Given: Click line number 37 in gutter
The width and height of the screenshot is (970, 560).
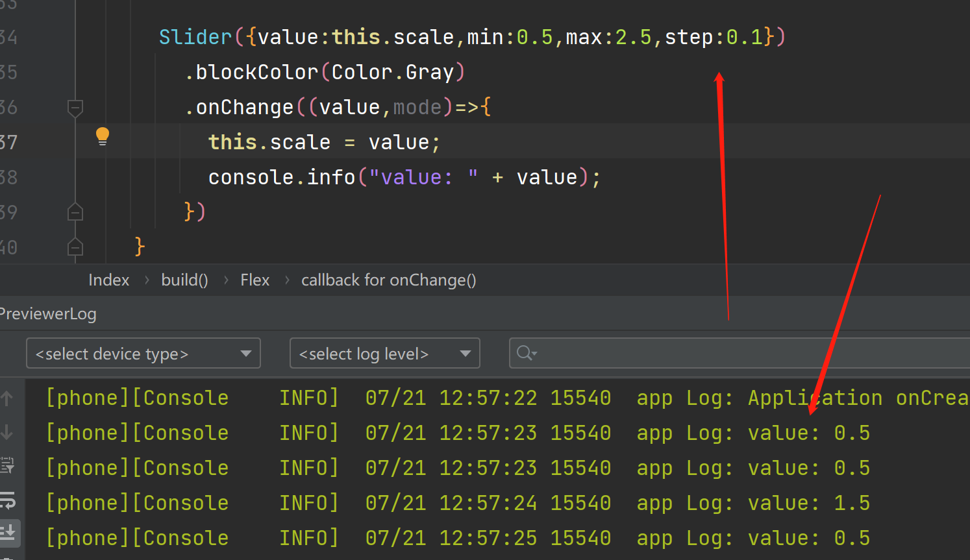Looking at the screenshot, I should point(8,142).
